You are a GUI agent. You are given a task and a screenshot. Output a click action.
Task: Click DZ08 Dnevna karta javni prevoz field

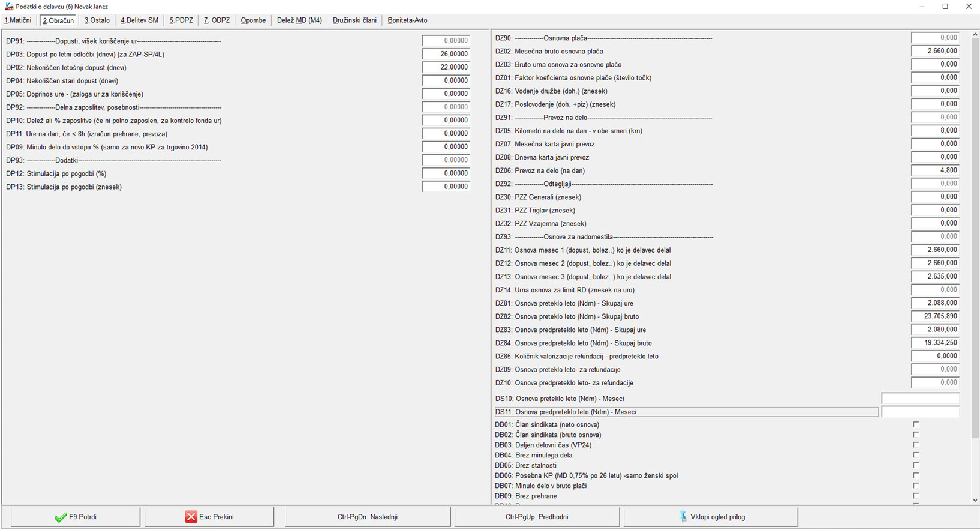tap(935, 157)
